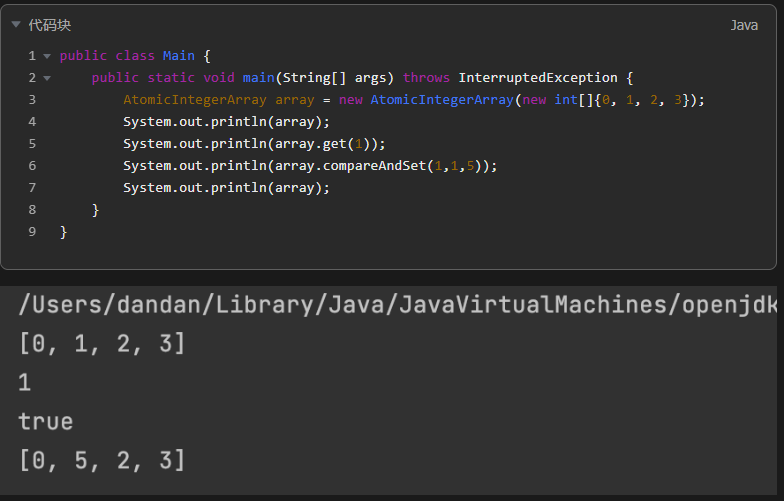Fold the main method at line 2
Image resolution: width=784 pixels, height=501 pixels.
(x=47, y=78)
